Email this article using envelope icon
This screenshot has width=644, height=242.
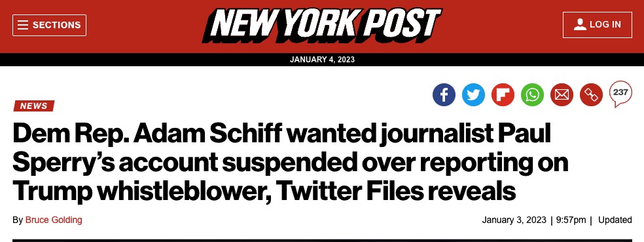[x=562, y=94]
